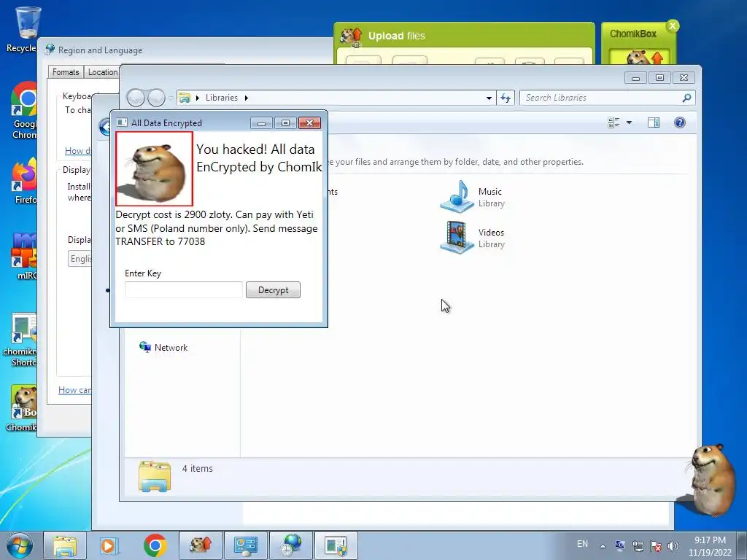Image resolution: width=747 pixels, height=560 pixels.
Task: Click the Action Center flag tray icon
Action: pyautogui.click(x=656, y=546)
